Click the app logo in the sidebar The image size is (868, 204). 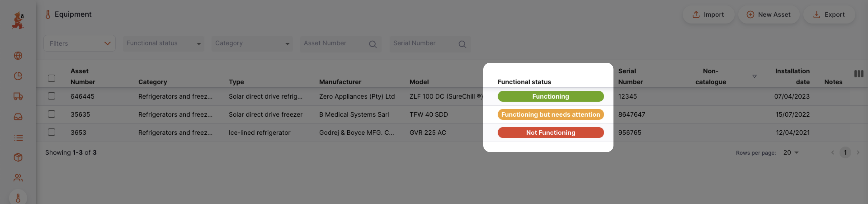[18, 21]
